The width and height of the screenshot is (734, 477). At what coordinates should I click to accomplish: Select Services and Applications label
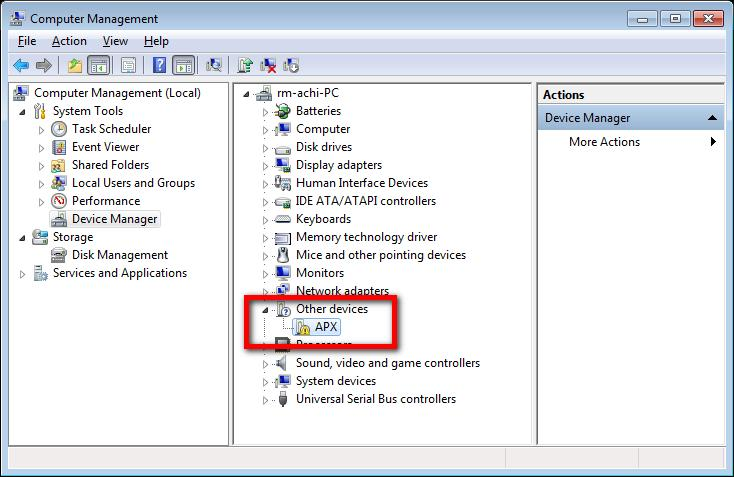[120, 273]
